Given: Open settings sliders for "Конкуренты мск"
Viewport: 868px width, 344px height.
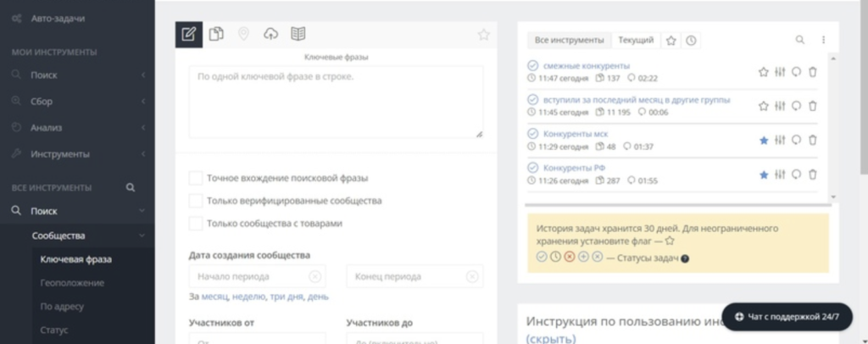Looking at the screenshot, I should (x=780, y=141).
